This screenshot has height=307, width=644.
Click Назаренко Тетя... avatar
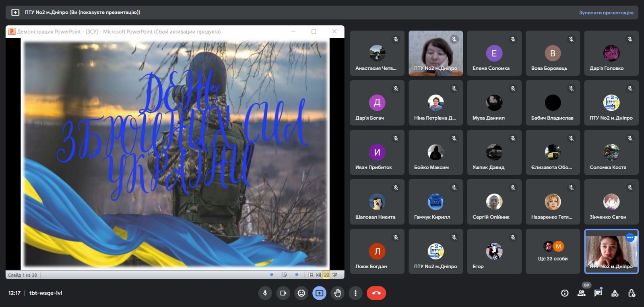[553, 202]
